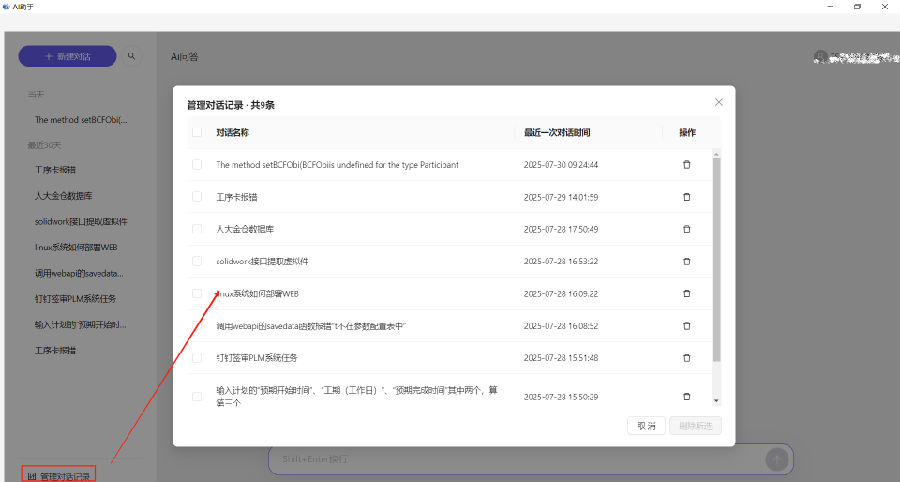
Task: Click dialog row name 人大金仓数据库
Action: tap(245, 229)
